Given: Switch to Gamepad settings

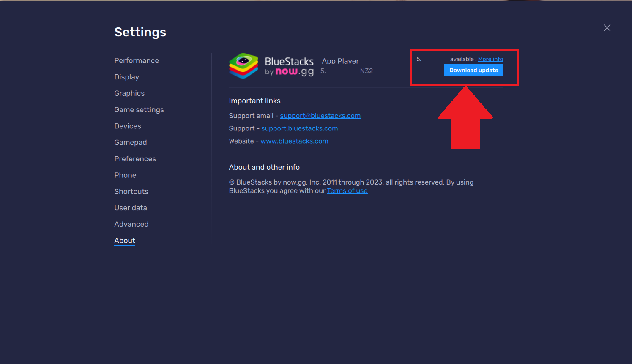Looking at the screenshot, I should point(131,142).
